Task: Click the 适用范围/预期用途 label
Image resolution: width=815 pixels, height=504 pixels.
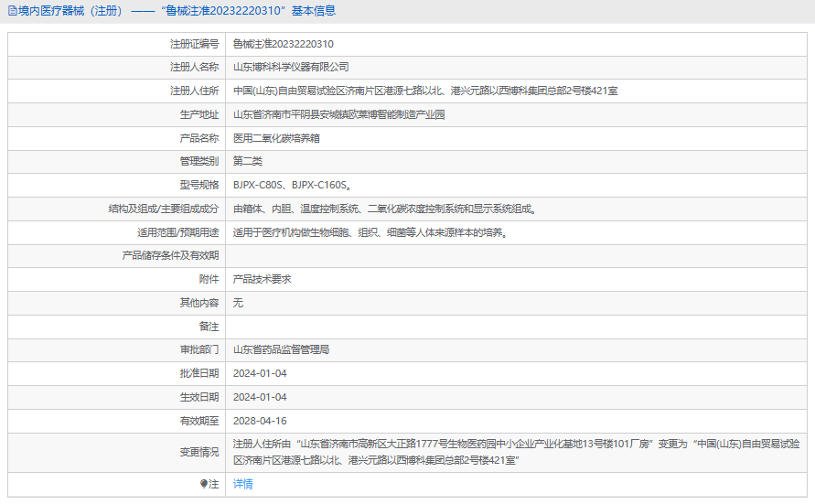Action: [x=177, y=232]
